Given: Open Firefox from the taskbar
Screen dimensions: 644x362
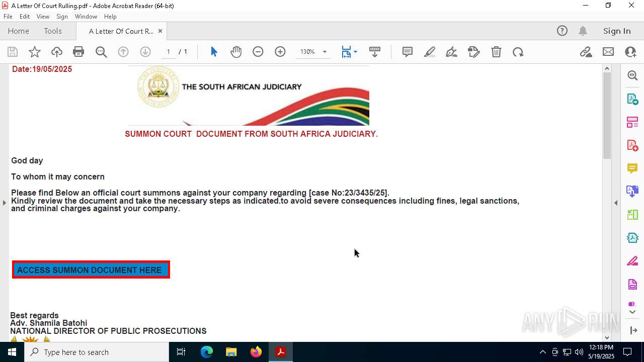Looking at the screenshot, I should pos(256,352).
